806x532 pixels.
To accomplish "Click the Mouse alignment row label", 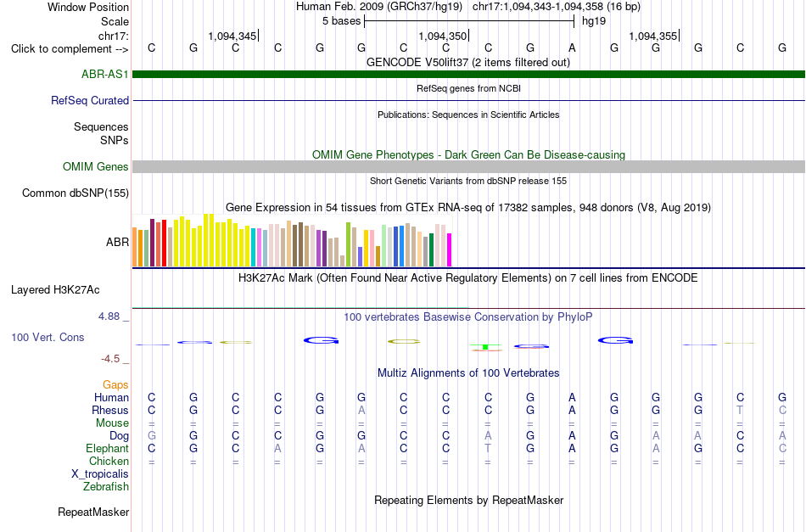I will pyautogui.click(x=112, y=423).
